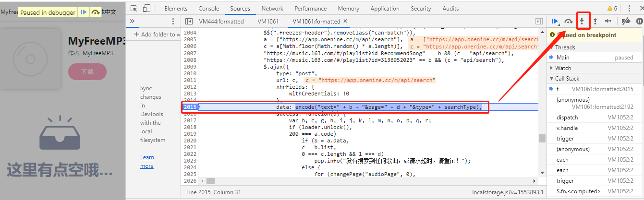Open the Network tab
This screenshot has width=644, height=200.
pos(272,8)
